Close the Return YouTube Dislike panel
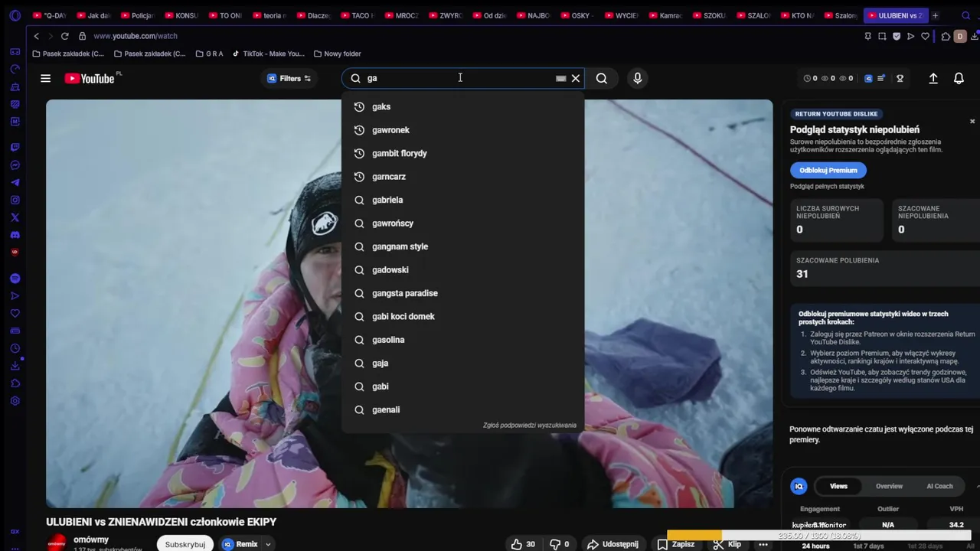 click(x=972, y=122)
